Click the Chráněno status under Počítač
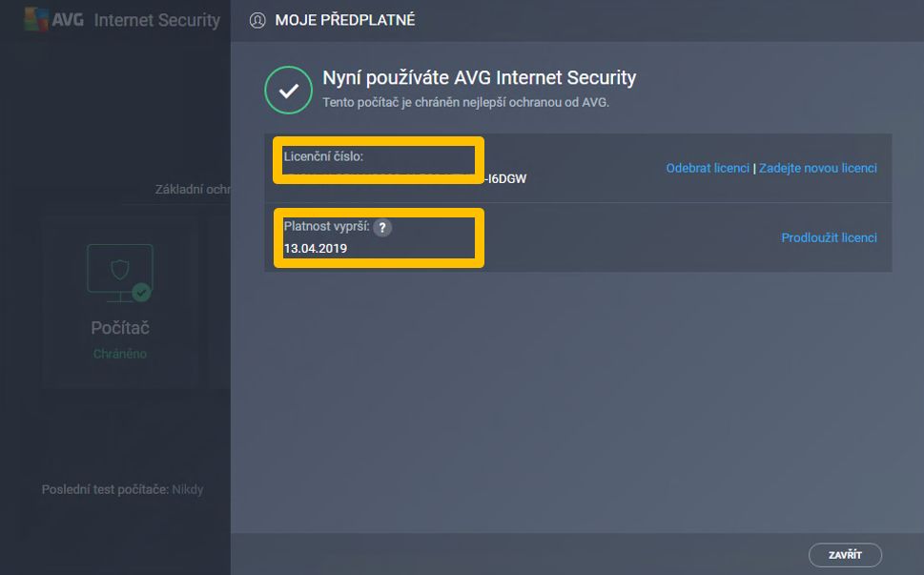This screenshot has width=924, height=575. [x=119, y=354]
